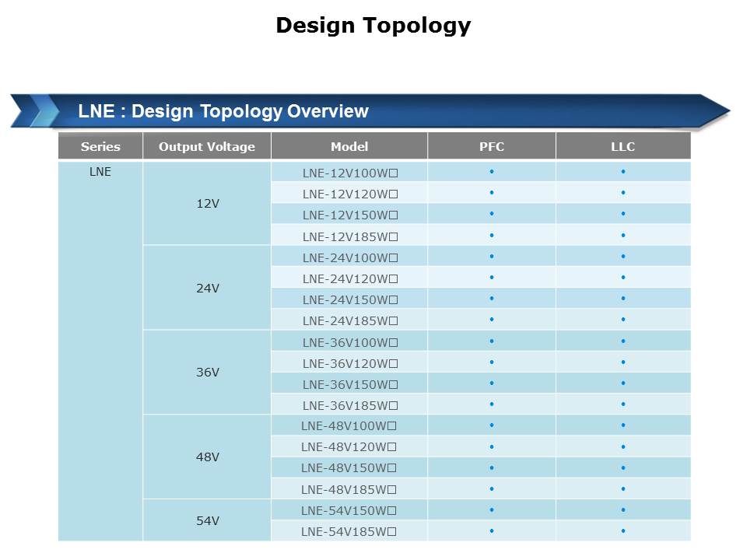Select the Output Voltage column header
This screenshot has width=747, height=560.
pos(207,146)
